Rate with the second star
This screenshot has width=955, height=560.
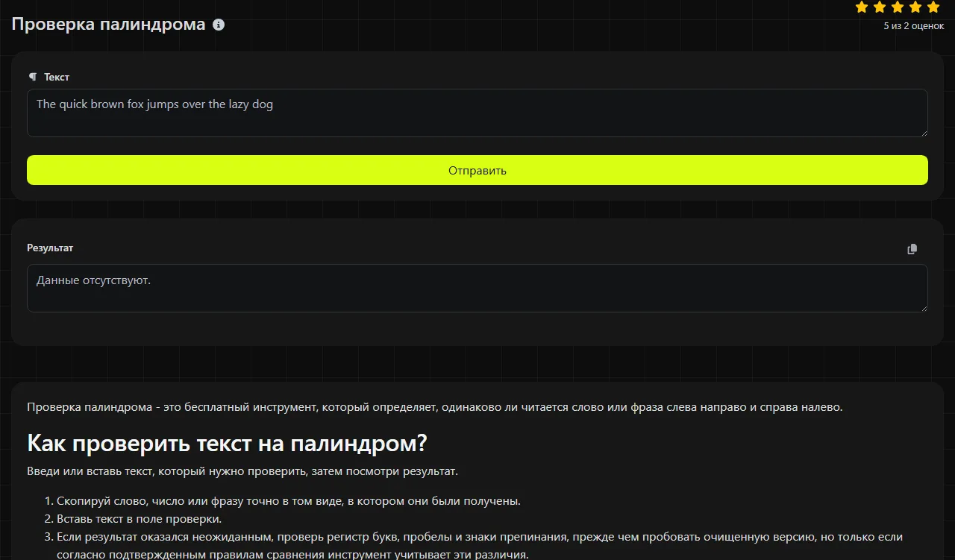[x=880, y=7]
